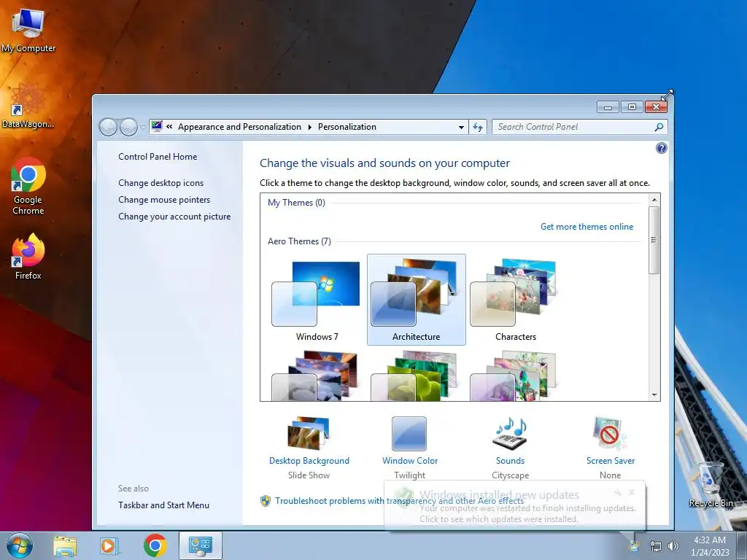
Task: Select the Characters theme
Action: click(516, 300)
